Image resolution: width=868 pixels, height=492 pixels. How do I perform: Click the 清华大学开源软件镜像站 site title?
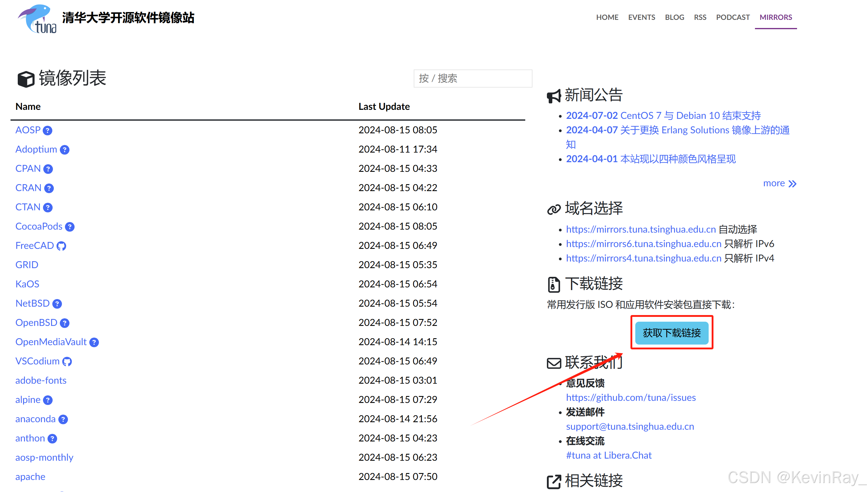[128, 17]
